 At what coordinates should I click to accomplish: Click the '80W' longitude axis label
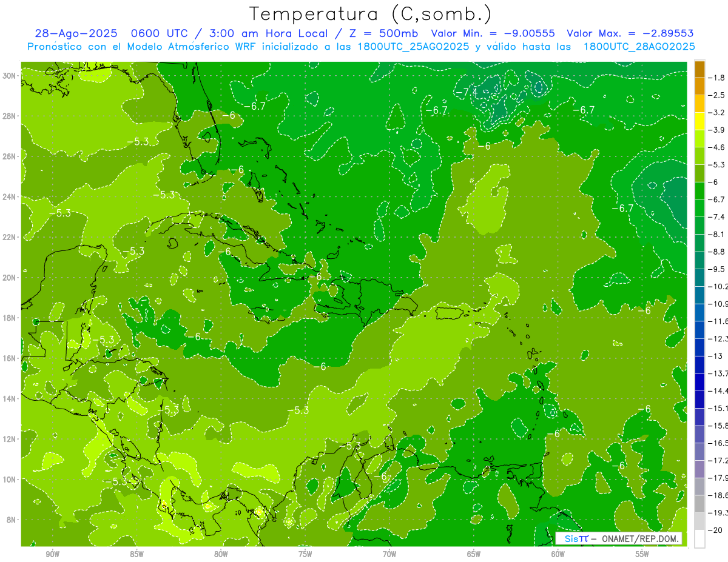coord(221,555)
